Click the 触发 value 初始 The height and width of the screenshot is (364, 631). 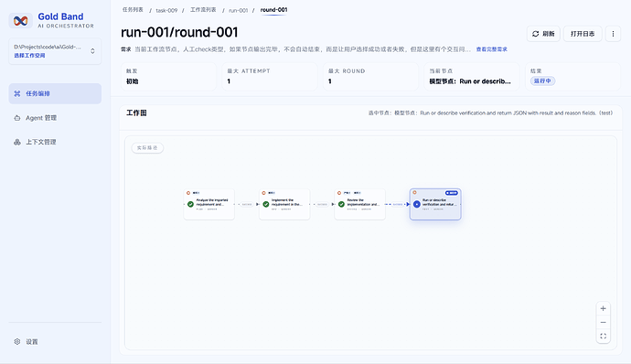point(132,81)
